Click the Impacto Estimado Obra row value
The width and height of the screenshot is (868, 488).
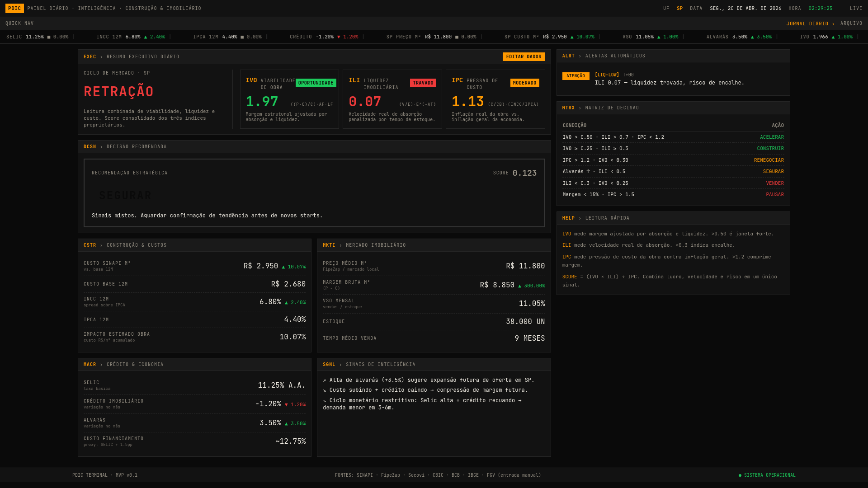coord(292,337)
